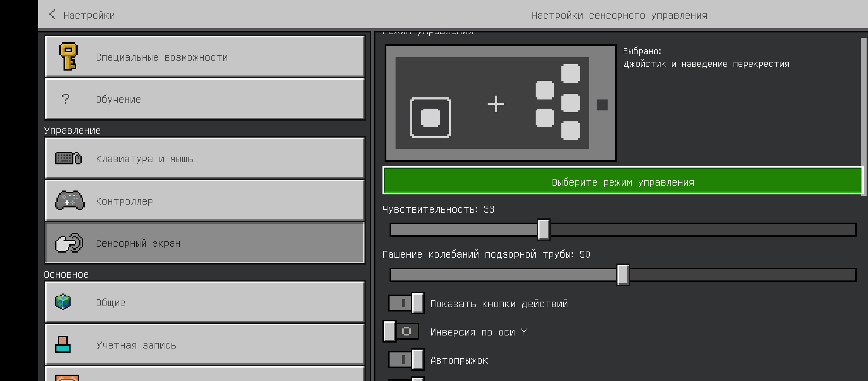Viewport: 868px width, 381px height.
Task: Click the keyboard and mouse icon
Action: (68, 158)
